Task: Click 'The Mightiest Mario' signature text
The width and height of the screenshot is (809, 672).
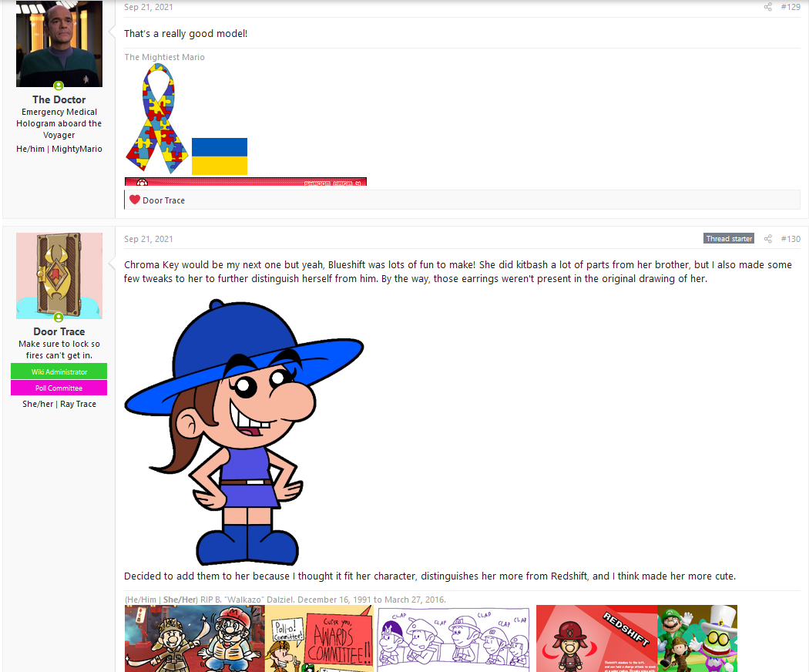Action: pos(165,57)
